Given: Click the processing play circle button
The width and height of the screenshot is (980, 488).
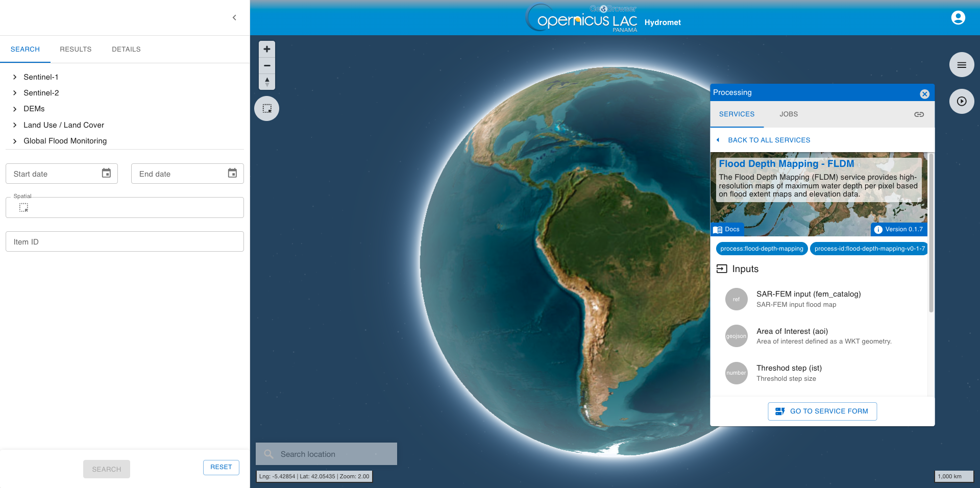Looking at the screenshot, I should coord(962,102).
